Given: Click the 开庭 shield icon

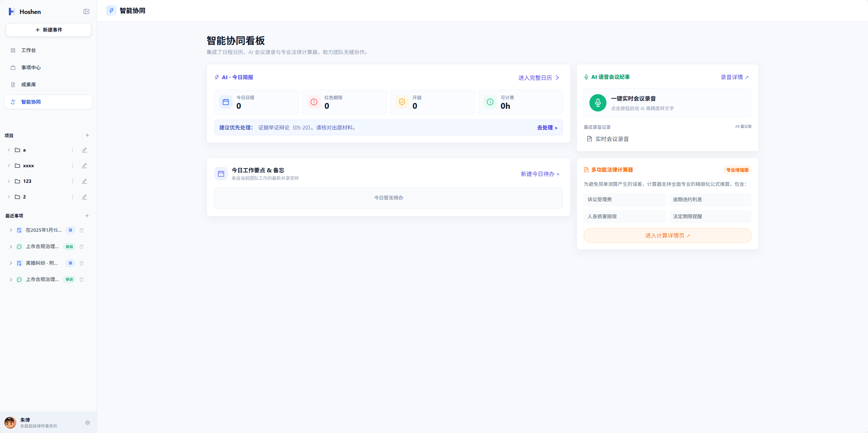Looking at the screenshot, I should [x=402, y=102].
